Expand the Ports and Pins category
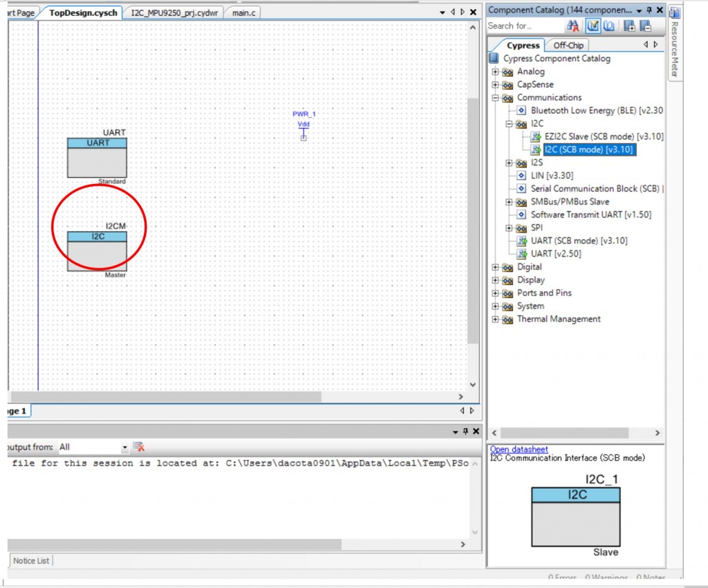This screenshot has height=588, width=708. tap(495, 293)
